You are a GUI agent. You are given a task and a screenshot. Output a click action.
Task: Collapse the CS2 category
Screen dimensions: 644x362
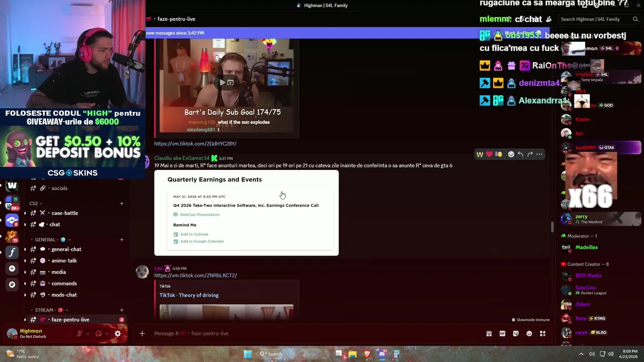[36, 204]
